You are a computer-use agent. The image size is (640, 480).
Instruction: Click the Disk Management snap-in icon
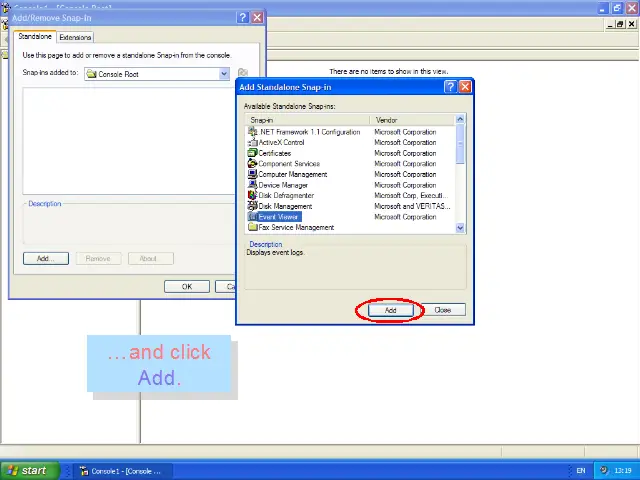pos(253,206)
